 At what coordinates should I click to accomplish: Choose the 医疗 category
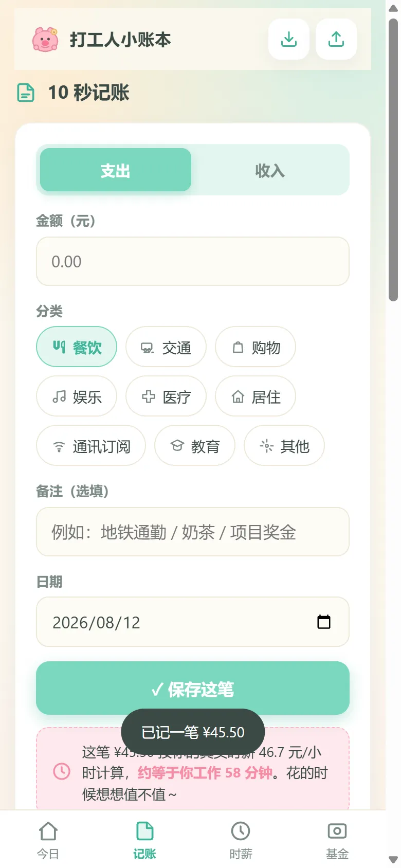pos(166,396)
